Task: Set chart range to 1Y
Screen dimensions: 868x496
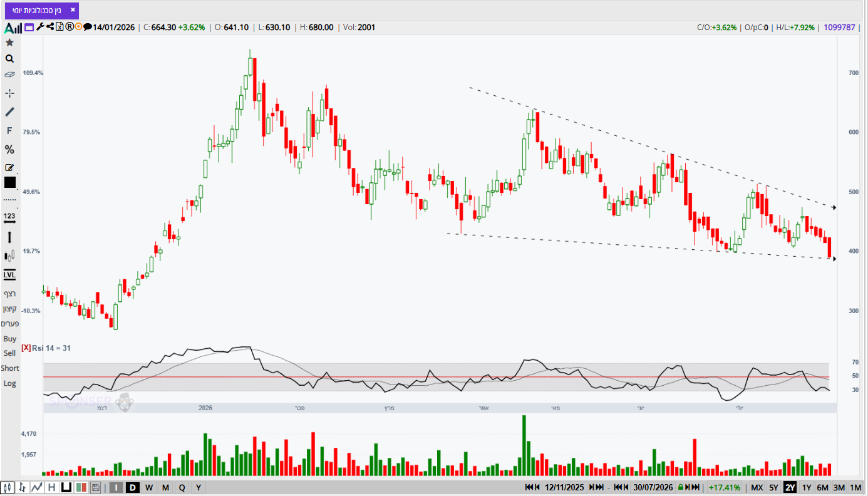Action: pos(807,487)
